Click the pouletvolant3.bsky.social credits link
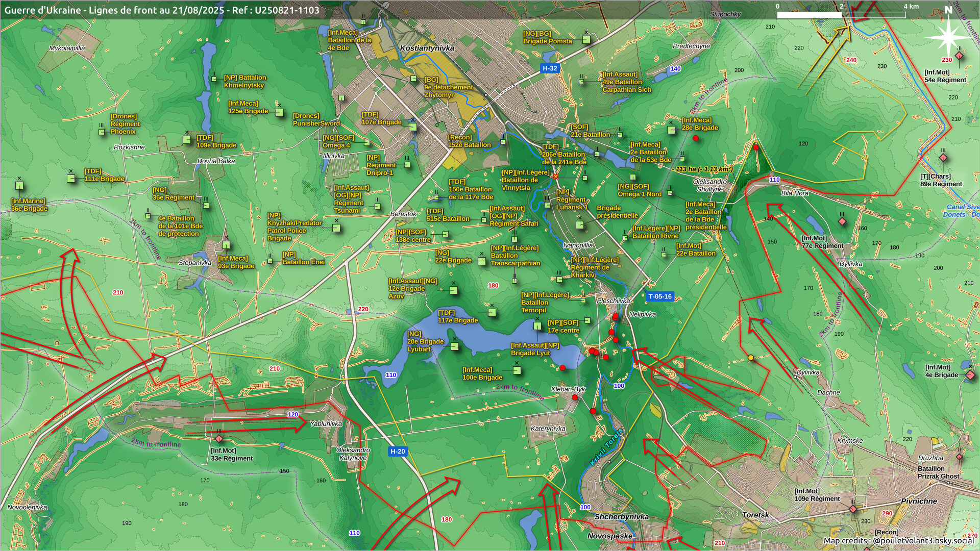This screenshot has height=551, width=980. [923, 541]
